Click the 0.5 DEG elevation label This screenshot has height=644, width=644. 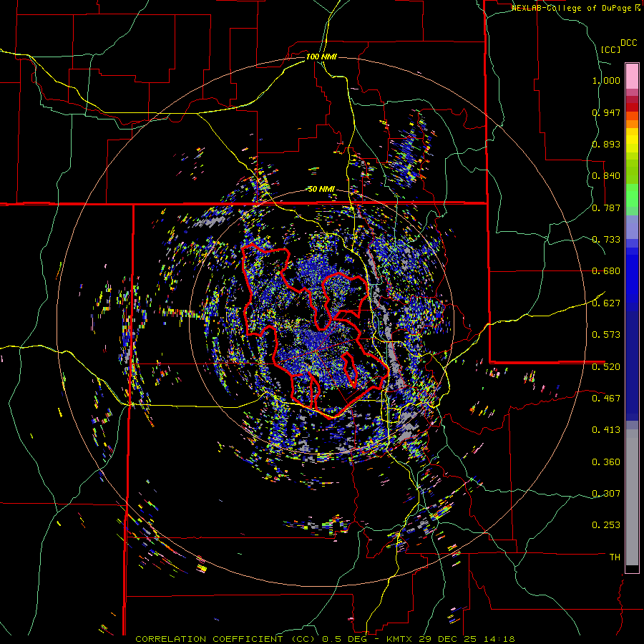[x=346, y=639]
